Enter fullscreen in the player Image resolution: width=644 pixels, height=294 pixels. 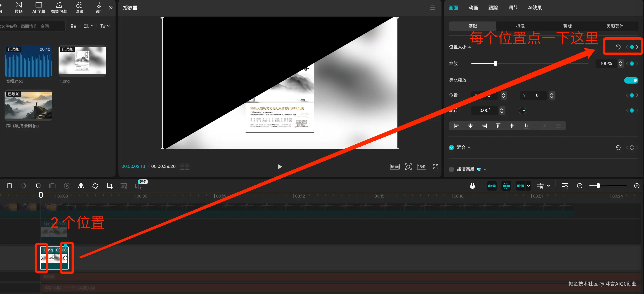click(x=435, y=166)
